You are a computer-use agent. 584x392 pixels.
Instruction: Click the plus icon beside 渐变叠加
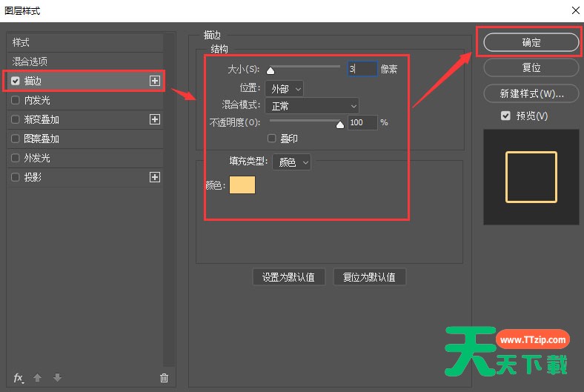coord(155,119)
